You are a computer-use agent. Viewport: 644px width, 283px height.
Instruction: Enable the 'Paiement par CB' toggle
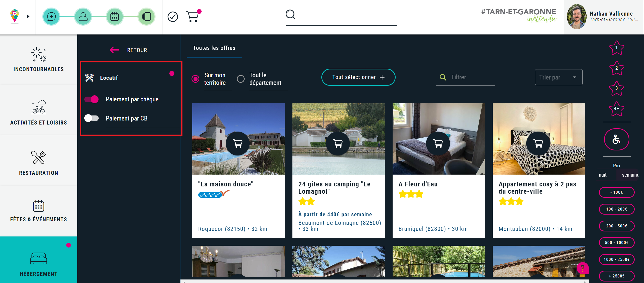click(92, 118)
